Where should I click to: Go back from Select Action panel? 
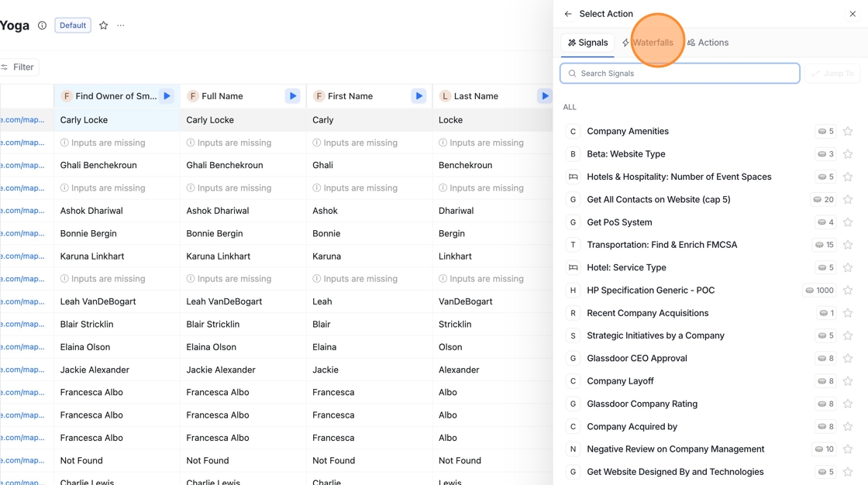pyautogui.click(x=568, y=14)
